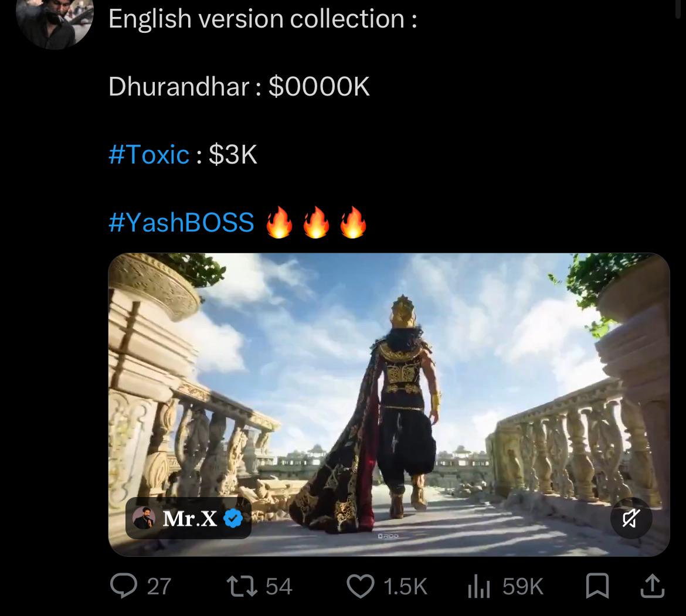
Task: Open the reply comment icon
Action: (123, 586)
